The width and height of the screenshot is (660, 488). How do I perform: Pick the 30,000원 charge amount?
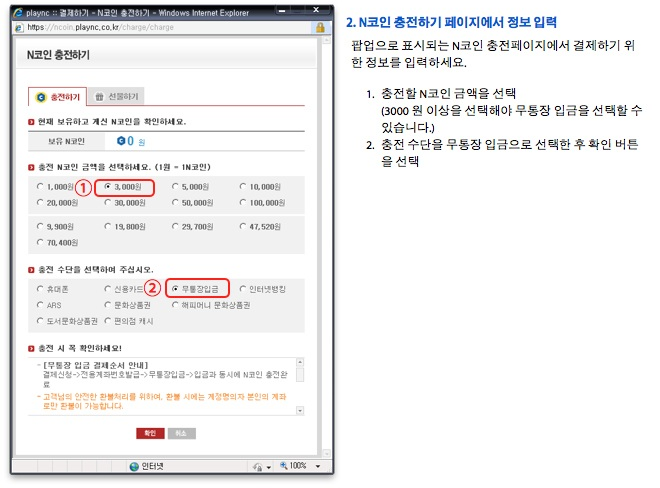coord(108,203)
